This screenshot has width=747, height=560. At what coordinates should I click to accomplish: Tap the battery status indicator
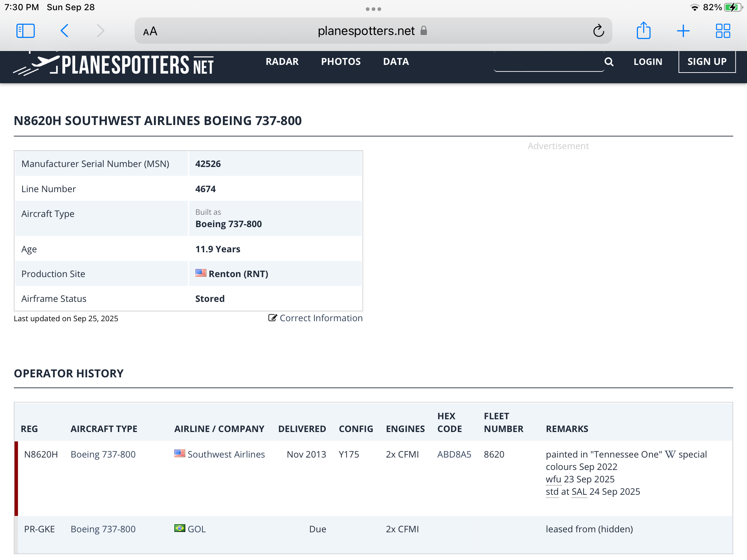coord(733,7)
